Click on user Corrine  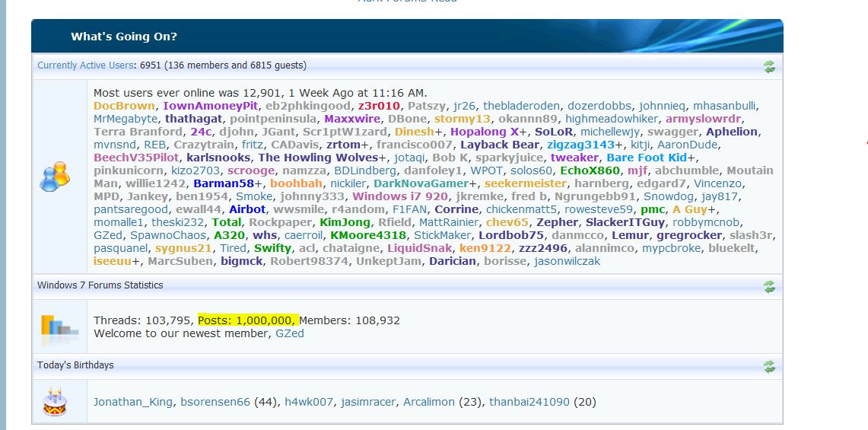pyautogui.click(x=456, y=209)
